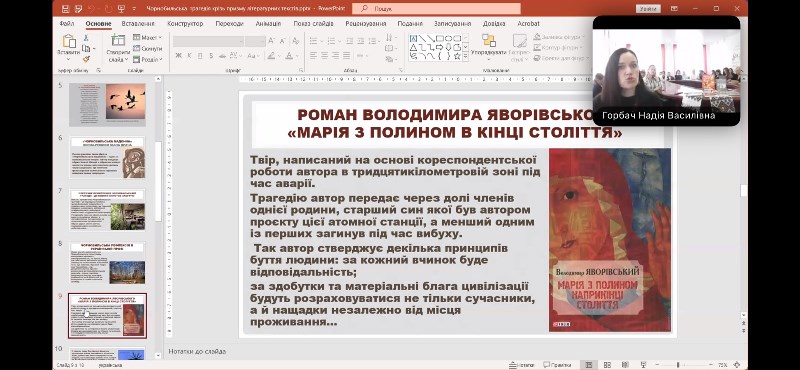This screenshot has width=800, height=370.
Task: Switch to Reading view icon
Action: [625, 365]
